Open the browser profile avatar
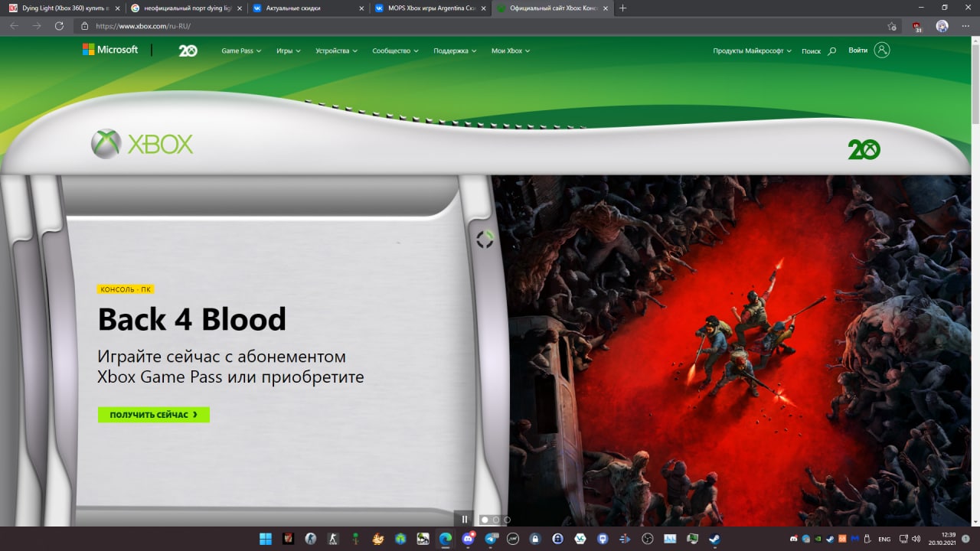 tap(942, 26)
